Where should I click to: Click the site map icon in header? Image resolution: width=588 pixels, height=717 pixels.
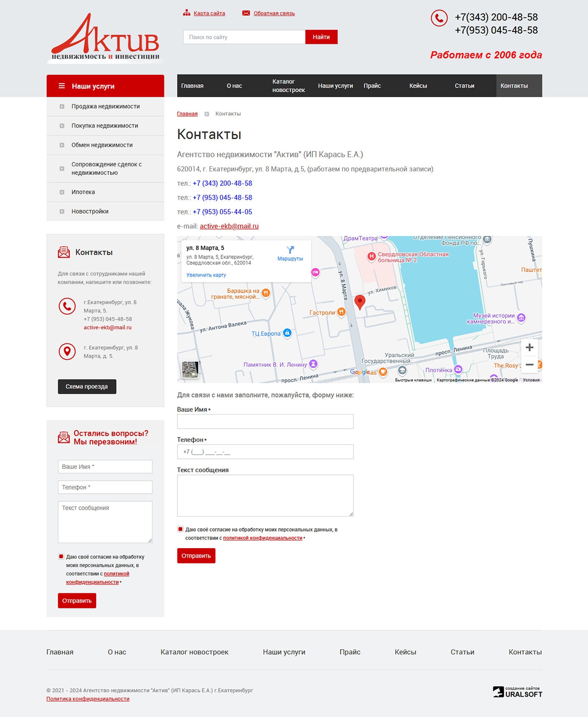tap(186, 13)
